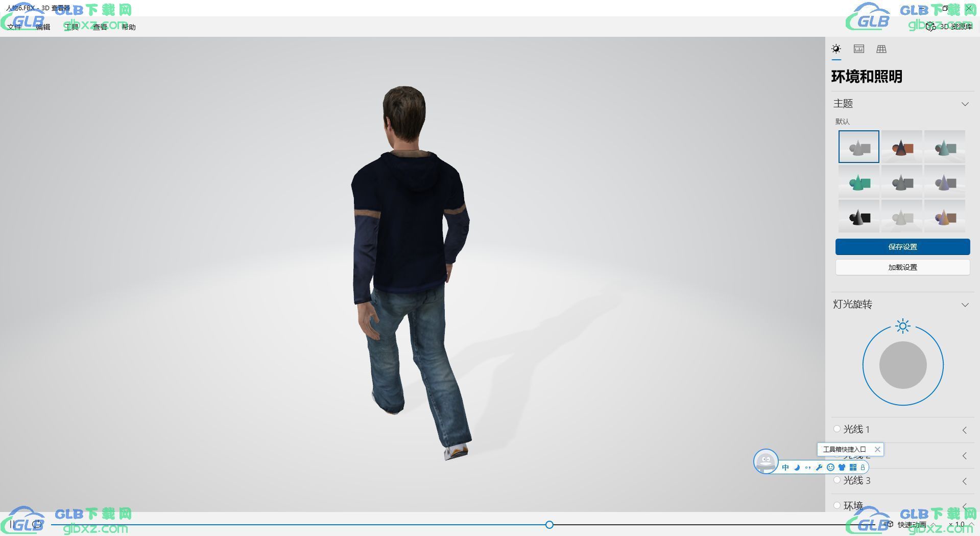Click the 3D character model in viewport

pyautogui.click(x=410, y=273)
